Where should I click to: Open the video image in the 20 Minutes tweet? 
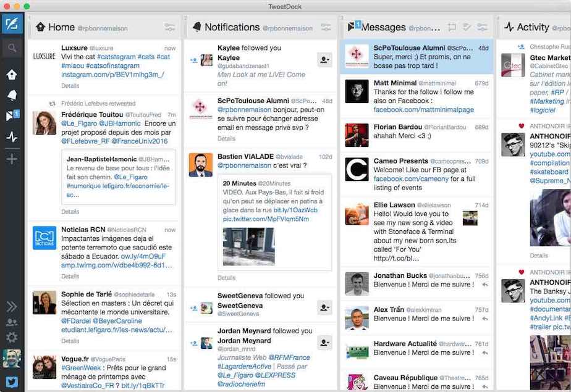[x=248, y=246]
